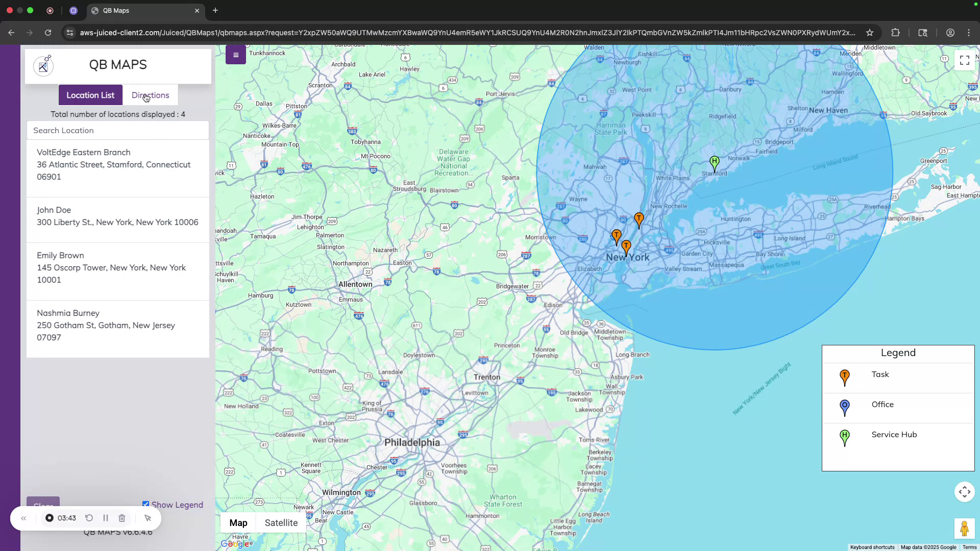The image size is (980, 551).
Task: Pause the recording timer
Action: pyautogui.click(x=106, y=518)
